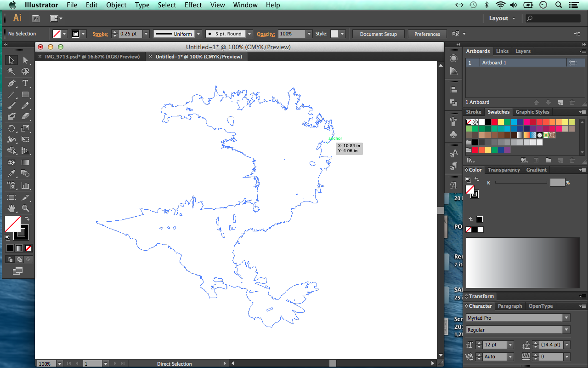Image resolution: width=588 pixels, height=368 pixels.
Task: Select the Type tool
Action: (x=25, y=83)
